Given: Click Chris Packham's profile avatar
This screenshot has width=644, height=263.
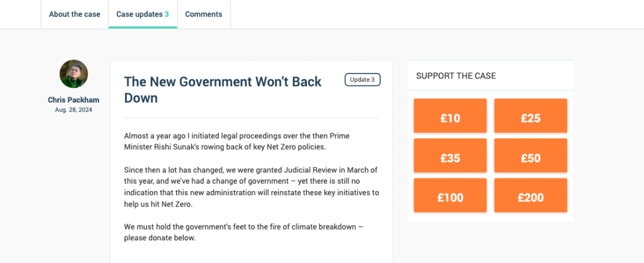Looking at the screenshot, I should pyautogui.click(x=74, y=74).
